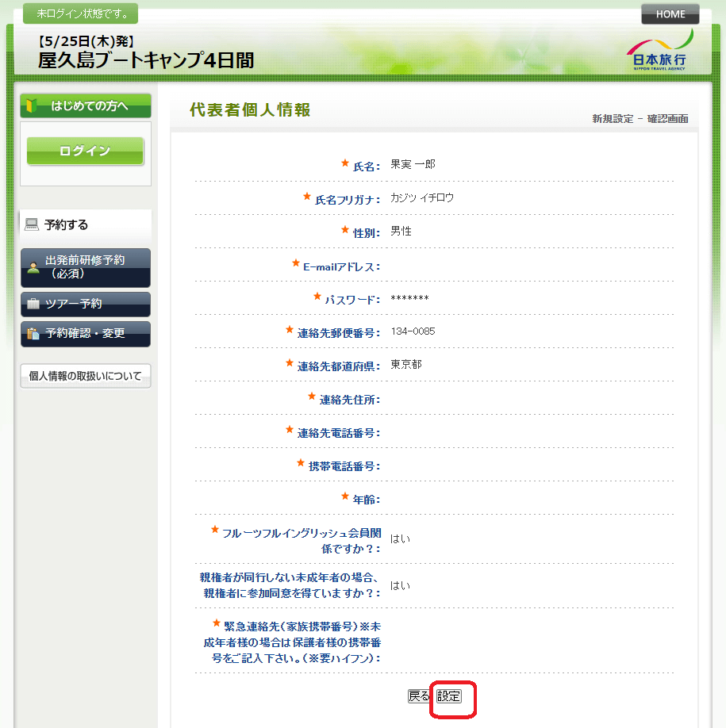Click the beginner leaf icon on はじめての方へ
The height and width of the screenshot is (728, 726).
tap(32, 105)
